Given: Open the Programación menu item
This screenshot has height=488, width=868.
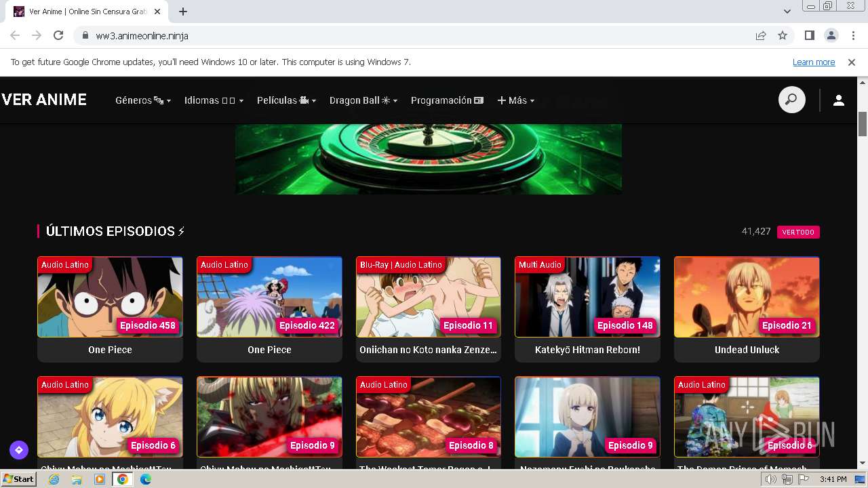Looking at the screenshot, I should coord(447,100).
